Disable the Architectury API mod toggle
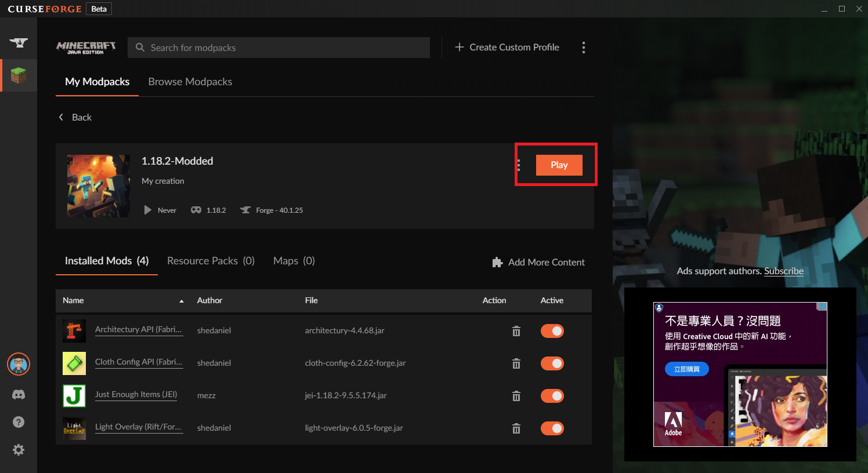Viewport: 868px width, 473px height. click(552, 331)
